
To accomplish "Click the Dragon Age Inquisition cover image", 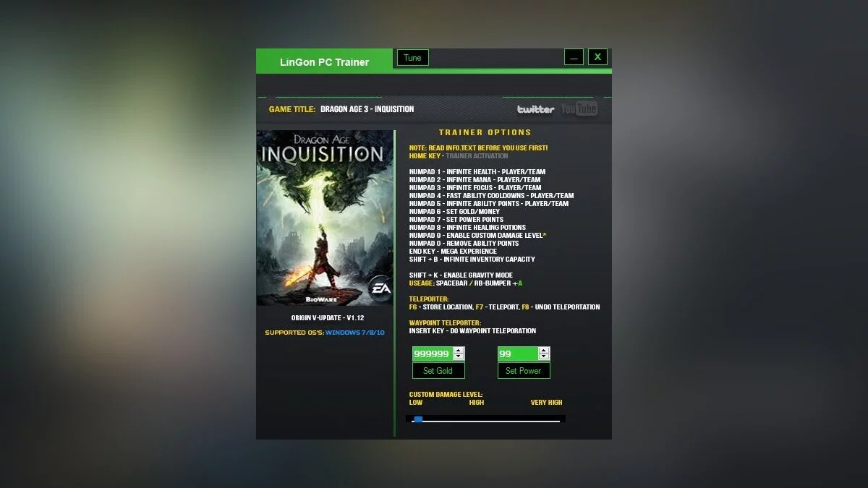I will coord(325,218).
